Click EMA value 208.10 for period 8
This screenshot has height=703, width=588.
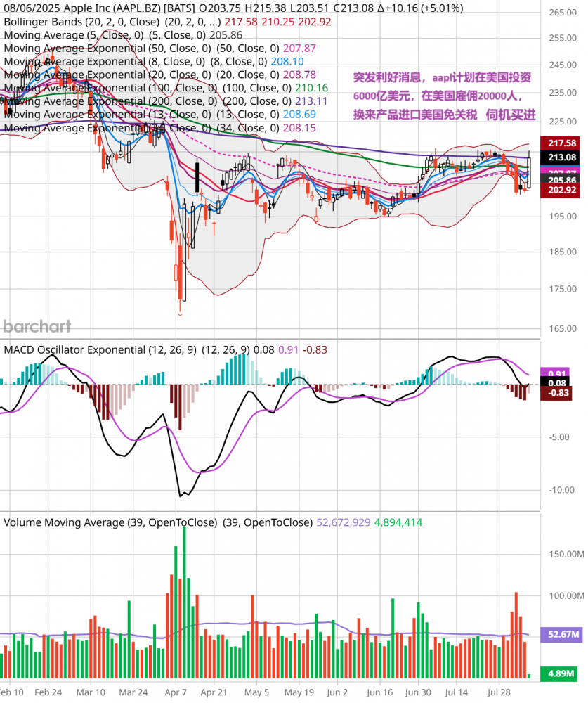click(x=287, y=61)
